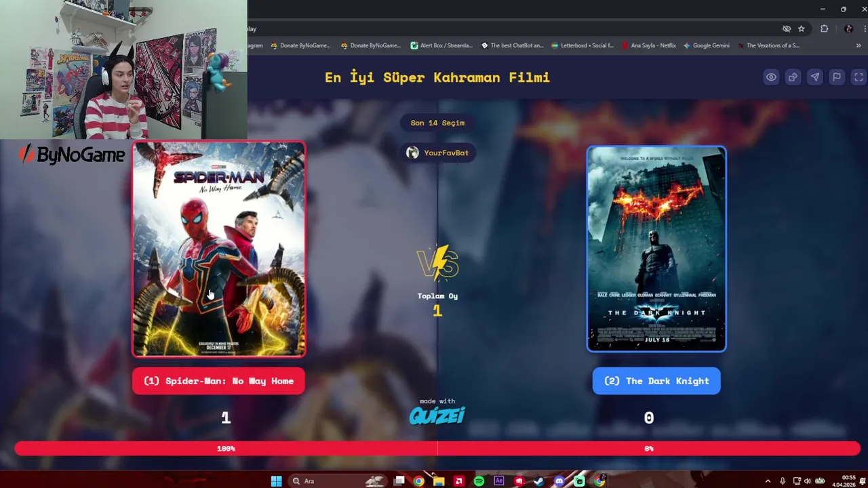Viewport: 868px width, 488px height.
Task: Open the rightmost Chrome taskbar icon
Action: click(599, 481)
